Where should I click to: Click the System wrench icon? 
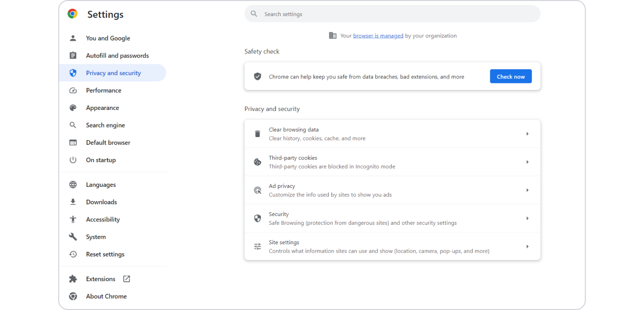(73, 237)
